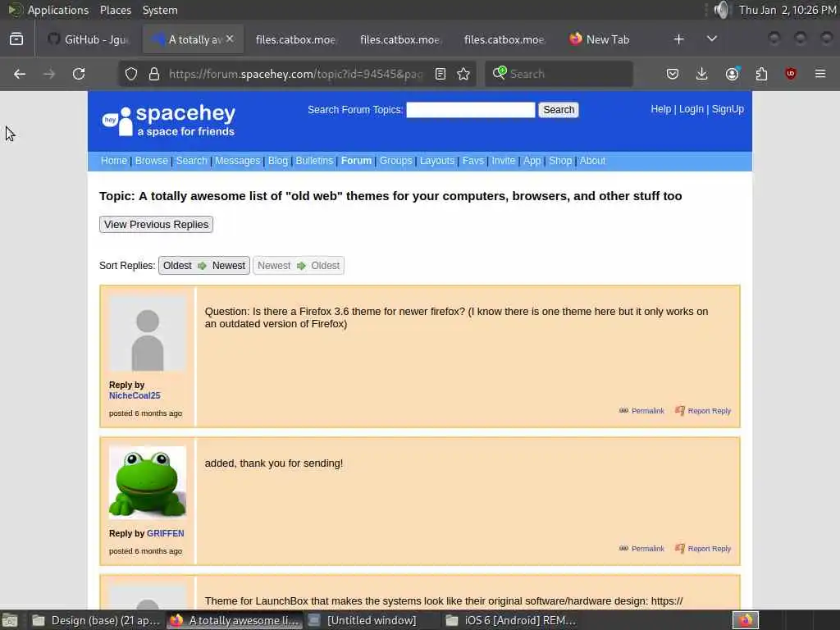
Task: Click the show desktop icon in bottom panel
Action: pyautogui.click(x=10, y=620)
